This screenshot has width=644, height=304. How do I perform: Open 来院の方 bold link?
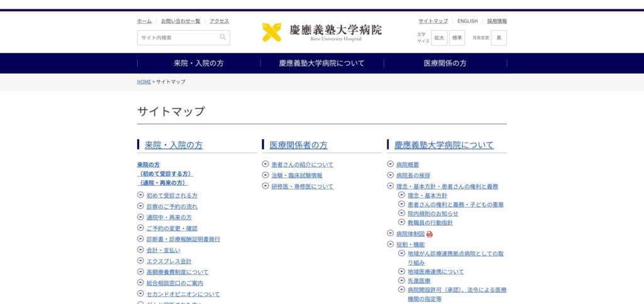(148, 165)
